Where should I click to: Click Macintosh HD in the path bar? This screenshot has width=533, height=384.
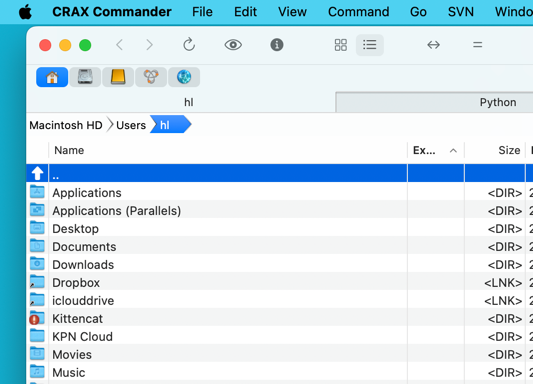66,125
